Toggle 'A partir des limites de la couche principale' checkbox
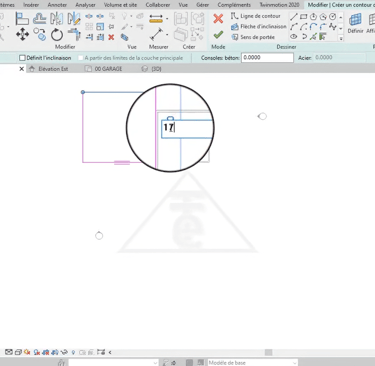Viewport: 375px width, 366px height. [80, 58]
